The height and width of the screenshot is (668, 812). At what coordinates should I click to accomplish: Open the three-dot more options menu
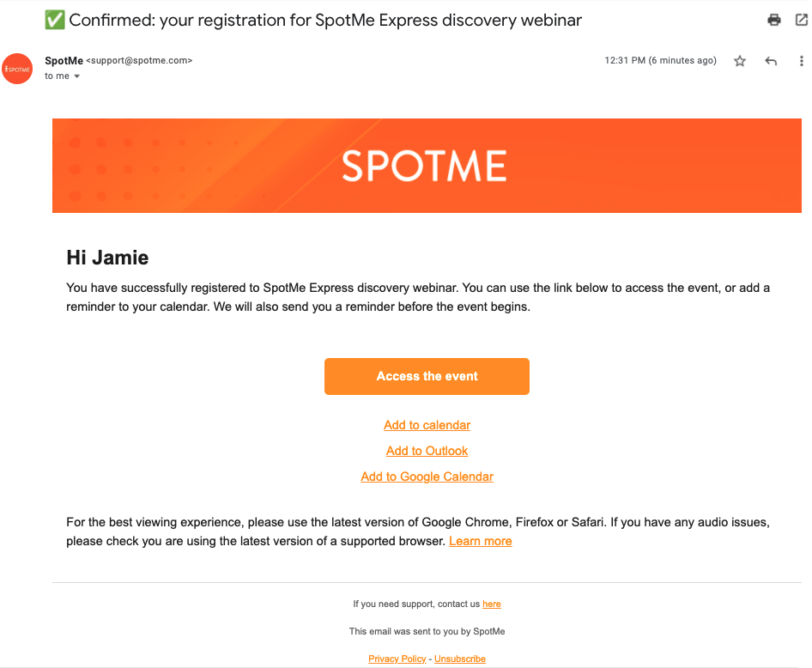[801, 61]
